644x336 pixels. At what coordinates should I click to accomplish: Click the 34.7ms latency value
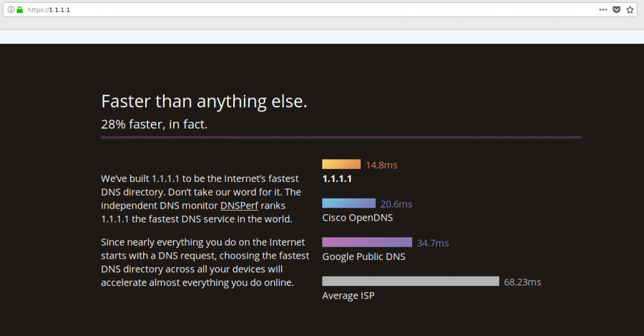[433, 243]
